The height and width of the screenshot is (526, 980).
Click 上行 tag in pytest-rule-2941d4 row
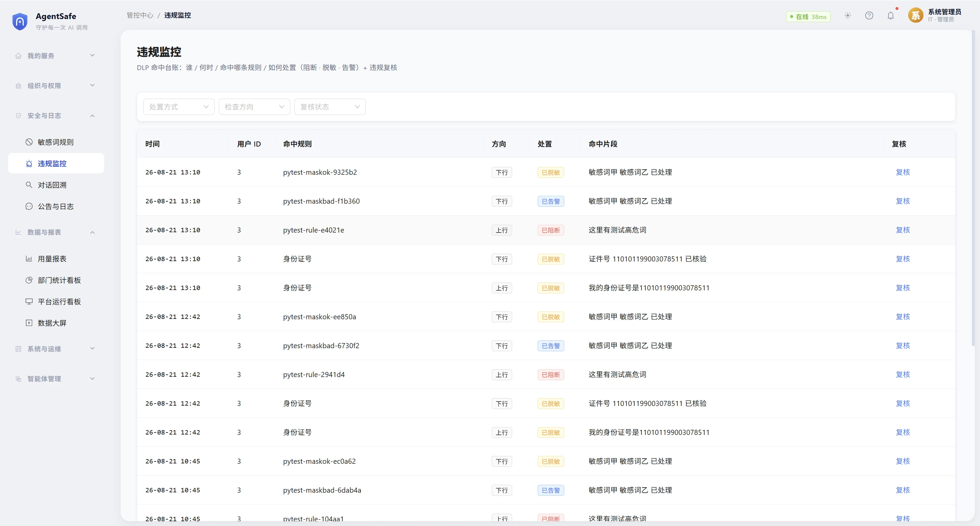502,375
